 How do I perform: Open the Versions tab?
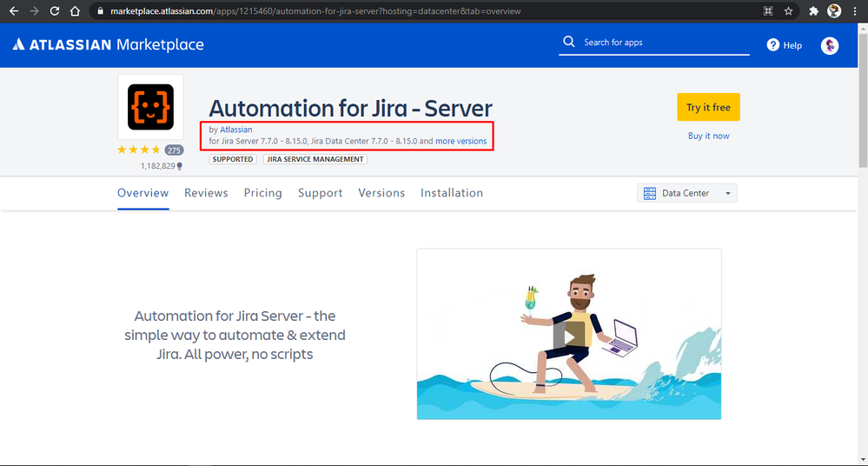pos(381,193)
